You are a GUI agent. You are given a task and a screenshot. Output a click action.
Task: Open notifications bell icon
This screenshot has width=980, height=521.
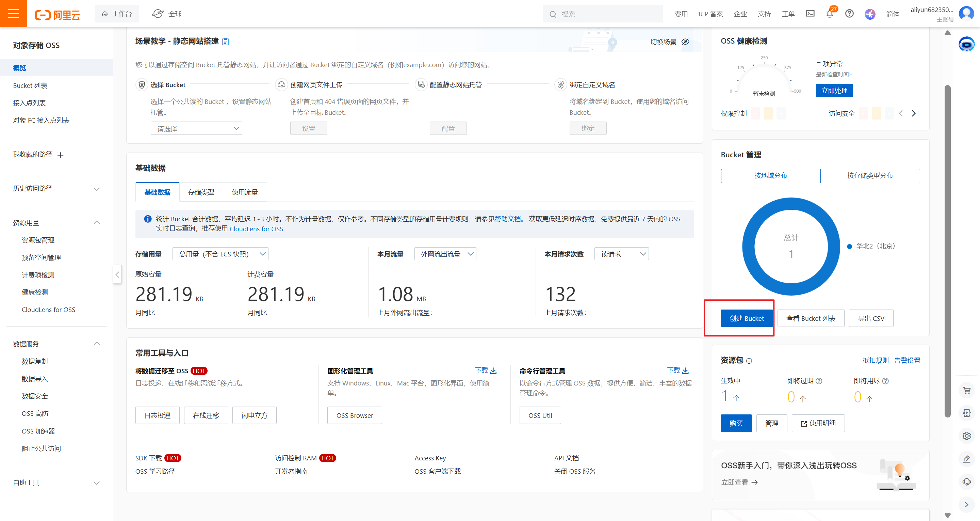[x=830, y=14]
